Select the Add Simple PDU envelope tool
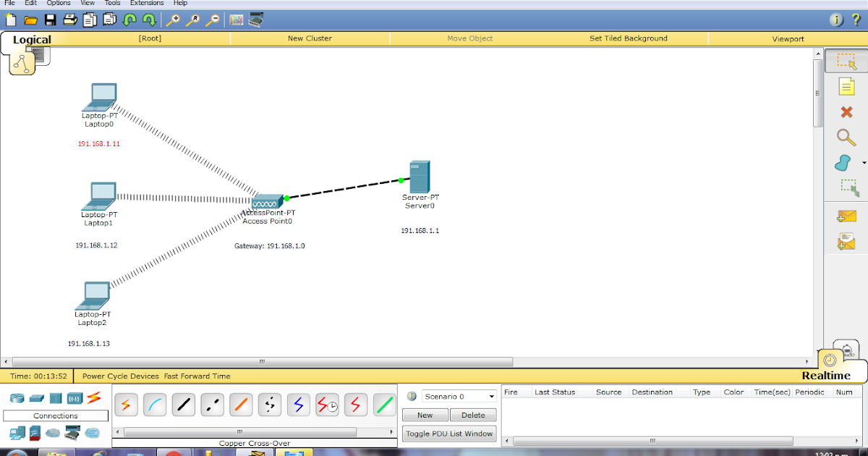 click(x=846, y=216)
